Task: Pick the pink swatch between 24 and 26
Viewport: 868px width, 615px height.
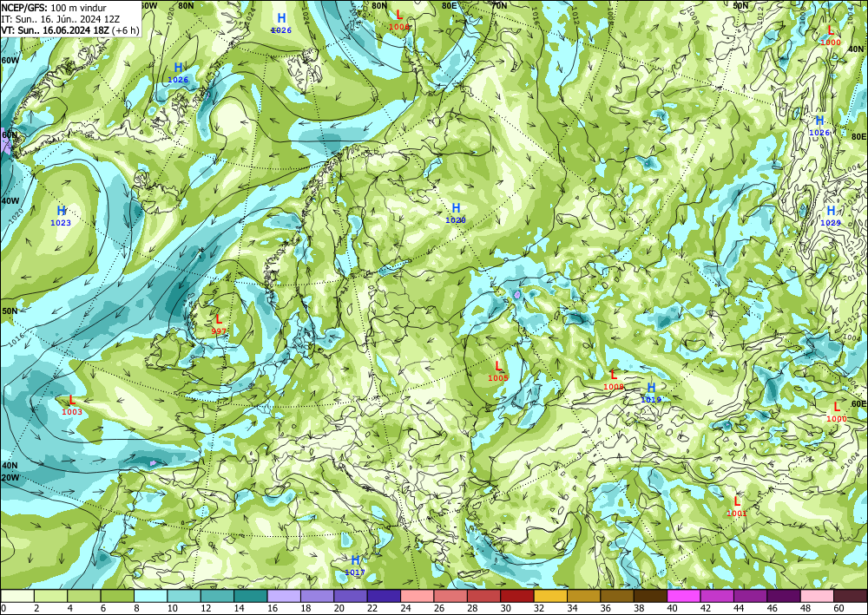Action: (x=418, y=596)
